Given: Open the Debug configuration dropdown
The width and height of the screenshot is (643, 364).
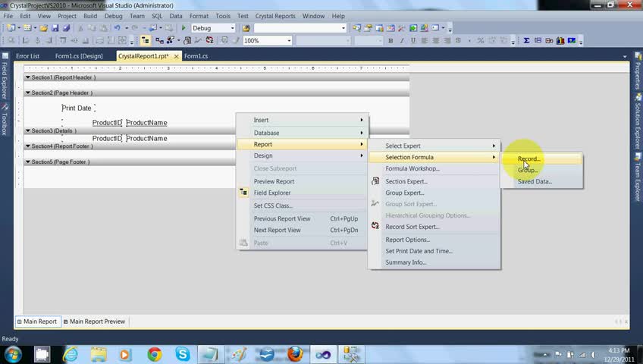Looking at the screenshot, I should pos(233,28).
